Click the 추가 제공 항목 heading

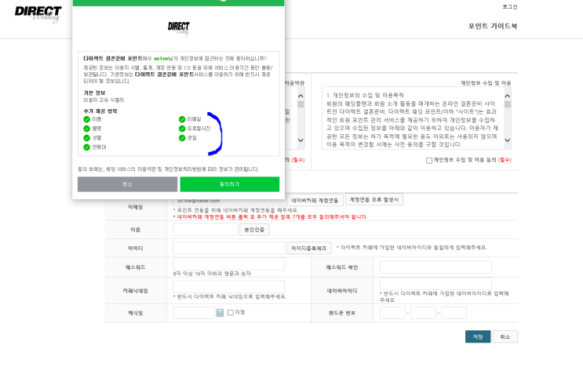click(x=100, y=111)
